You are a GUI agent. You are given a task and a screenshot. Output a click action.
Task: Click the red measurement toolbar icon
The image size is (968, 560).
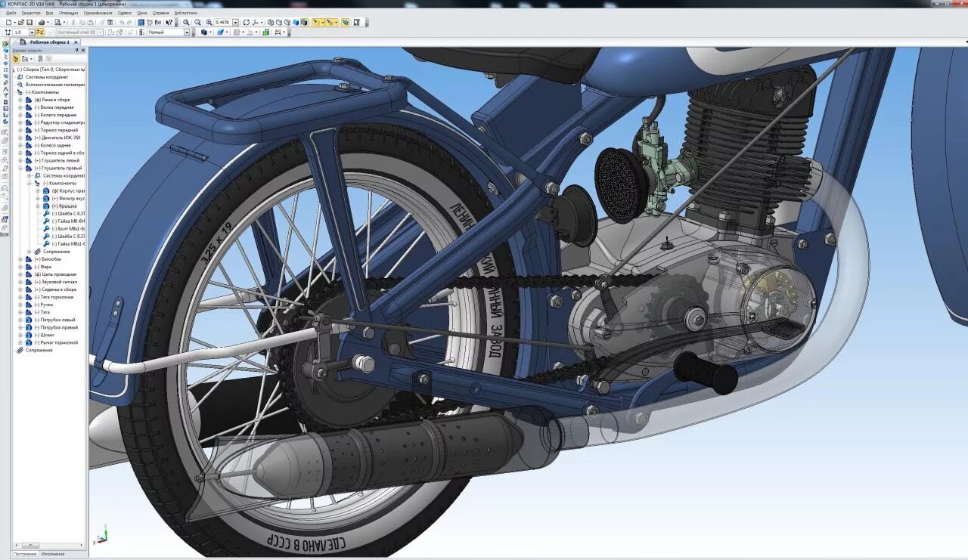(x=278, y=32)
